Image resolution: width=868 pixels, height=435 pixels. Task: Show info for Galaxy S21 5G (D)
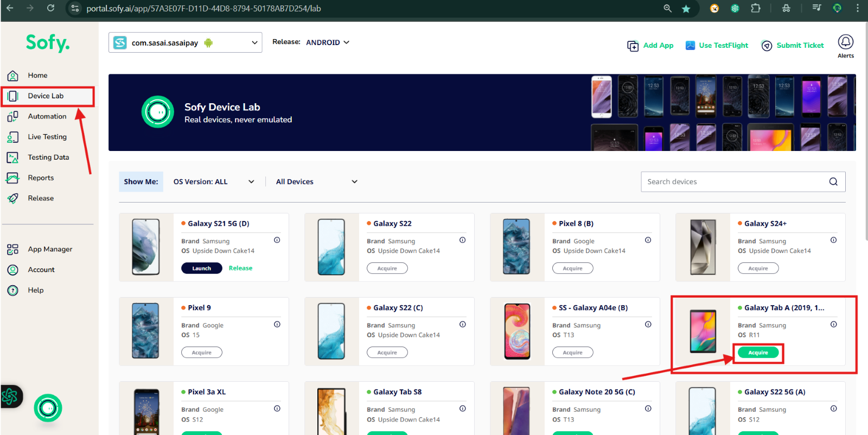[277, 240]
